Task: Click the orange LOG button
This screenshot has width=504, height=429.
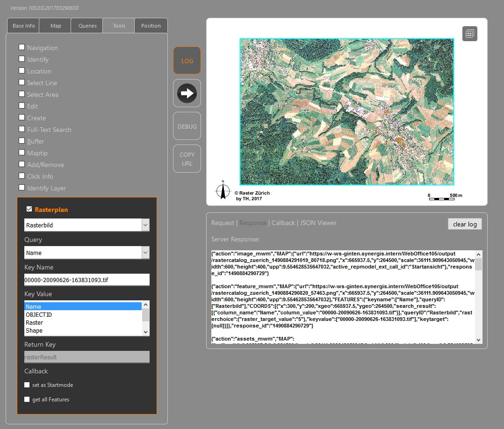Action: tap(187, 60)
